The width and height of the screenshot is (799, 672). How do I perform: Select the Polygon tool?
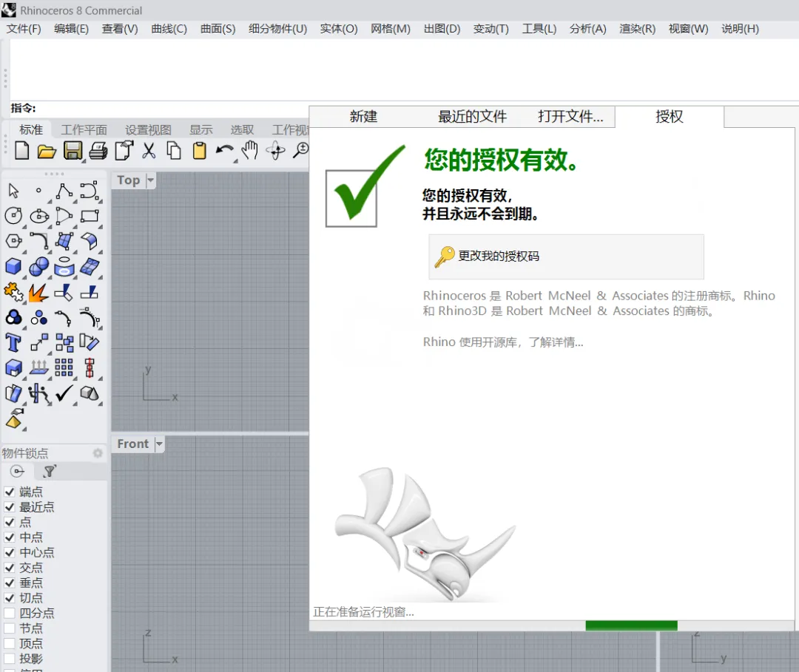[x=13, y=241]
